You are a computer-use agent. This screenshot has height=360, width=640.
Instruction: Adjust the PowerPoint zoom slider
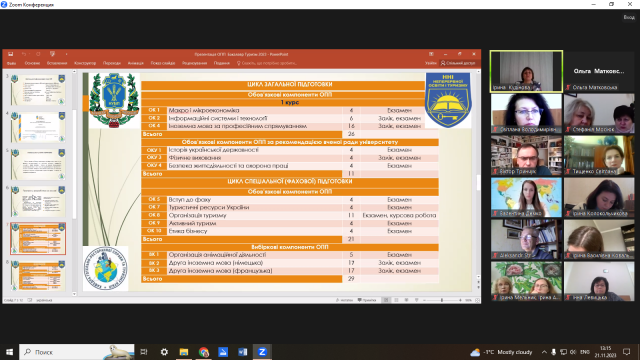pyautogui.click(x=442, y=300)
